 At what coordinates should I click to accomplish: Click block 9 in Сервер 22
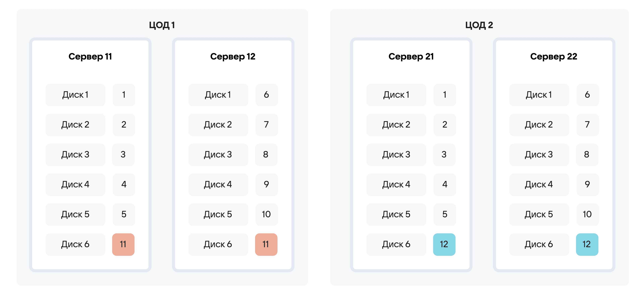pyautogui.click(x=587, y=185)
